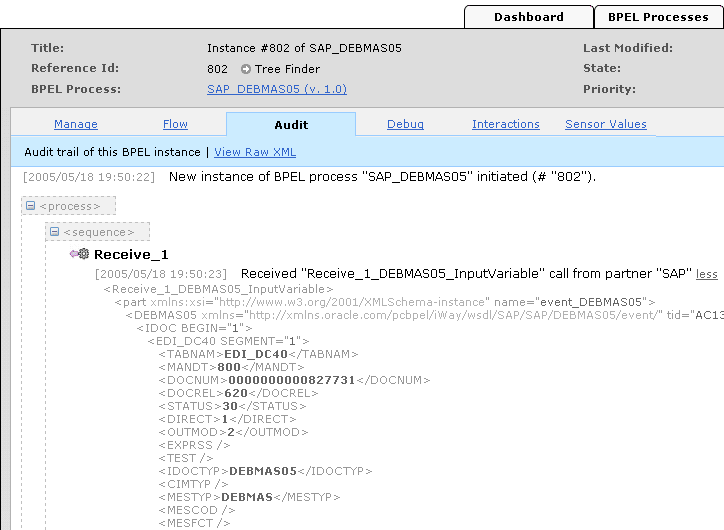The image size is (724, 530).
Task: Switch to the Sensor Values tab
Action: click(606, 124)
